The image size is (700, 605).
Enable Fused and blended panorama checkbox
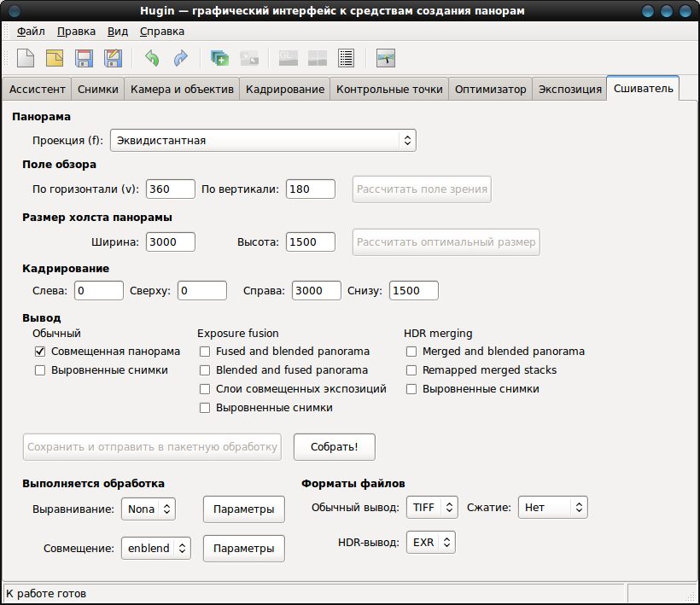(205, 352)
